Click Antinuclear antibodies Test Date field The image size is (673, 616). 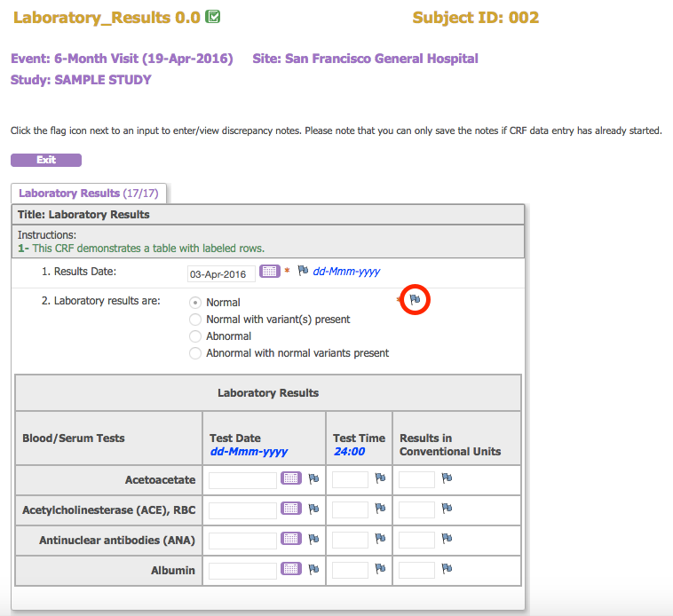(242, 540)
